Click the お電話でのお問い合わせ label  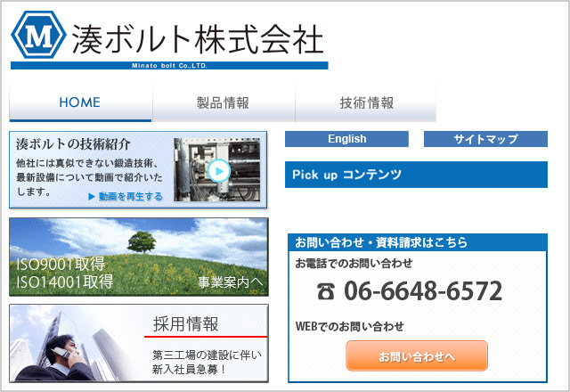[354, 263]
